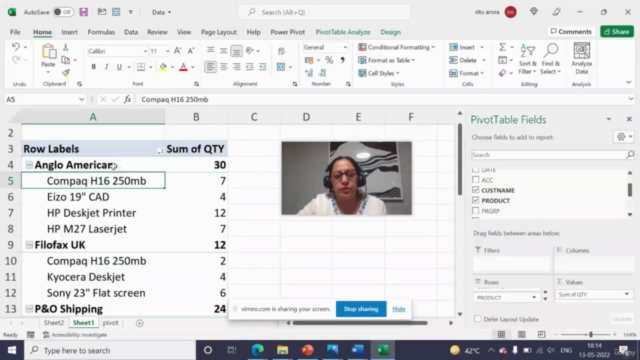Collapse the Anglo American group
The height and width of the screenshot is (360, 640).
click(x=29, y=165)
